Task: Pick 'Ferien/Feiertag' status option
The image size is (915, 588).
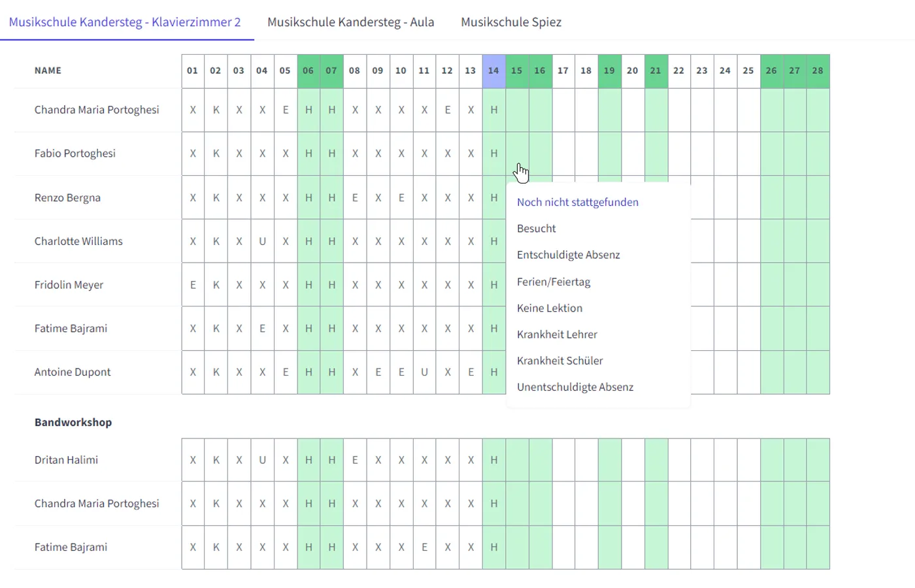Action: pos(553,282)
